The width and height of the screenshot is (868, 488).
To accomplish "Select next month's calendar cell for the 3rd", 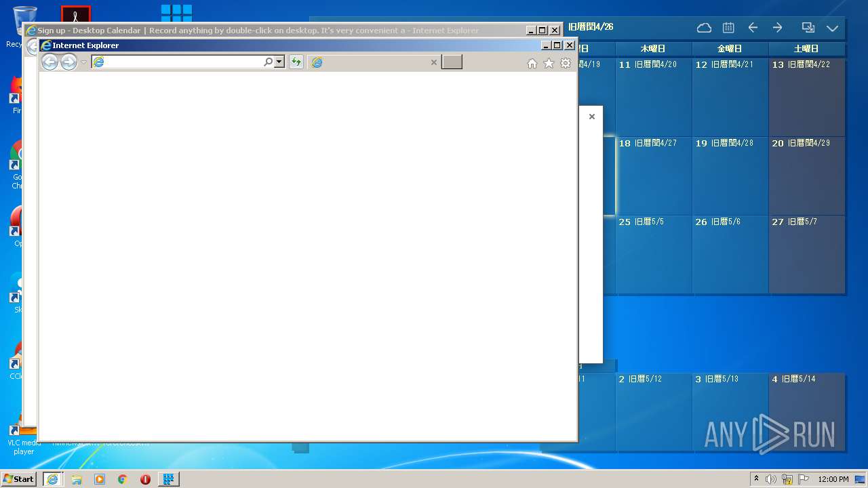I will click(730, 412).
